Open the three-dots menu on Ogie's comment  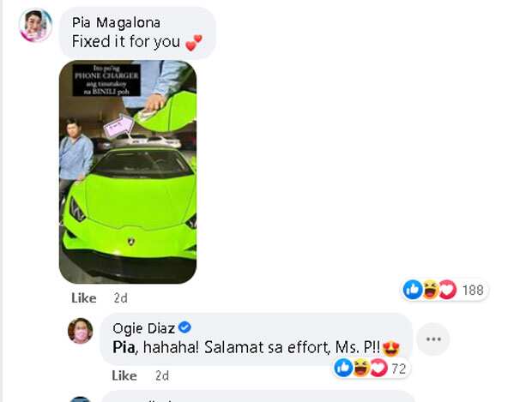click(433, 339)
